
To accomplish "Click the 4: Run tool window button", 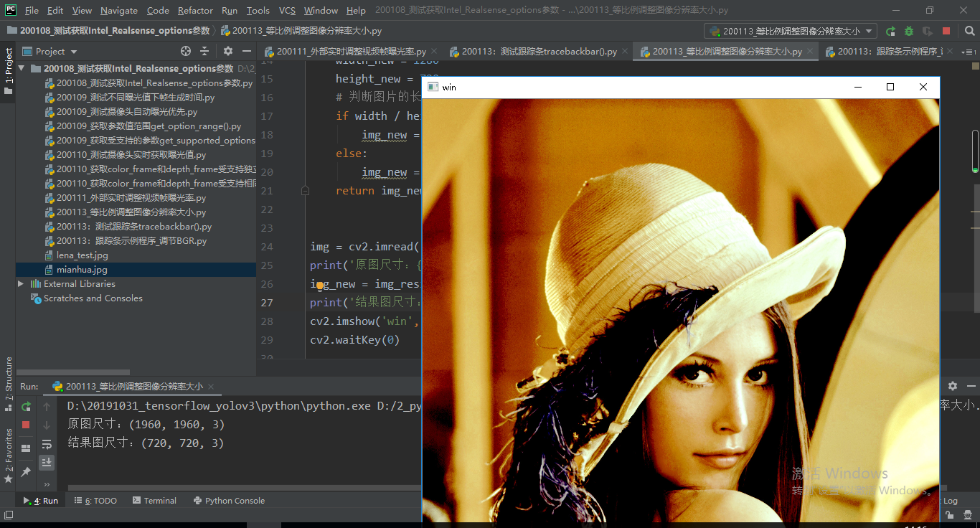I will pos(41,501).
